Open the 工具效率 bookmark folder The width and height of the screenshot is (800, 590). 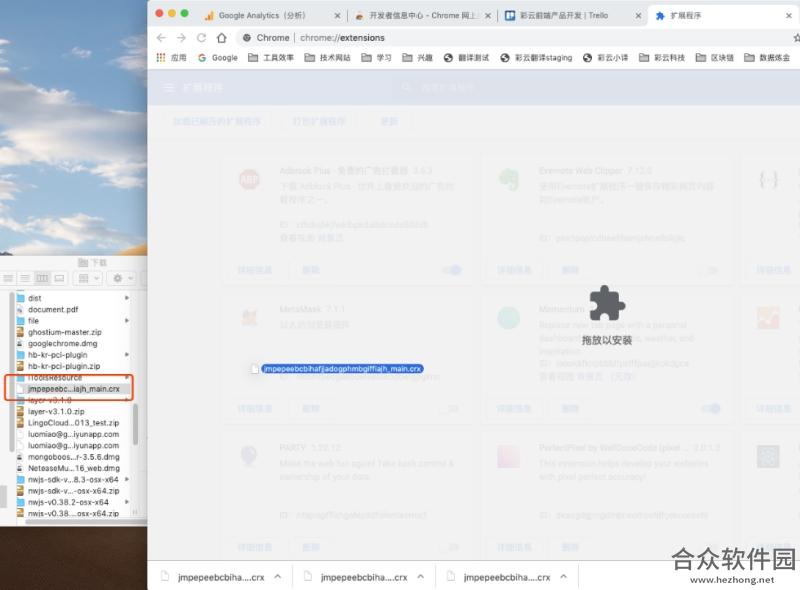[270, 58]
